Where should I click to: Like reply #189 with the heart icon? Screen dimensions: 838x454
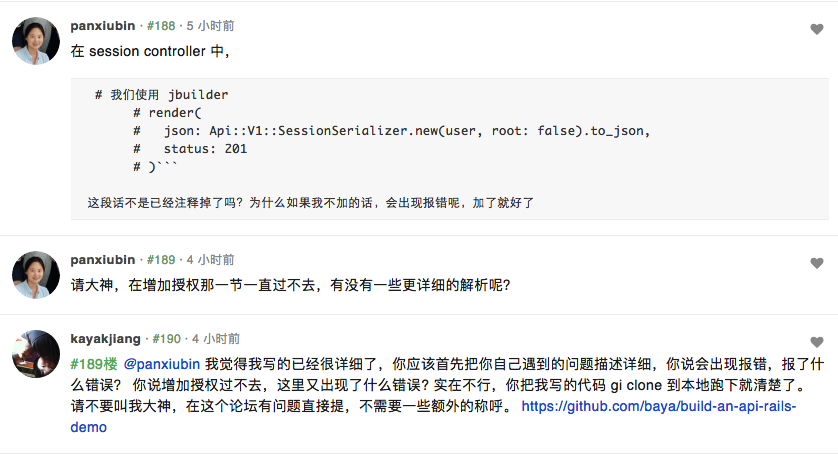coord(816,263)
